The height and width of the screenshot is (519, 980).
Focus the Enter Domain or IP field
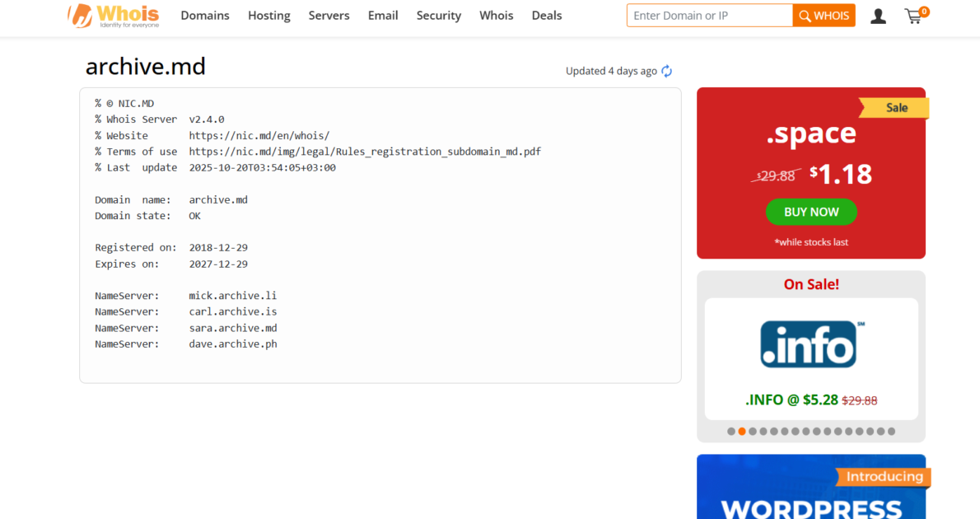[709, 16]
